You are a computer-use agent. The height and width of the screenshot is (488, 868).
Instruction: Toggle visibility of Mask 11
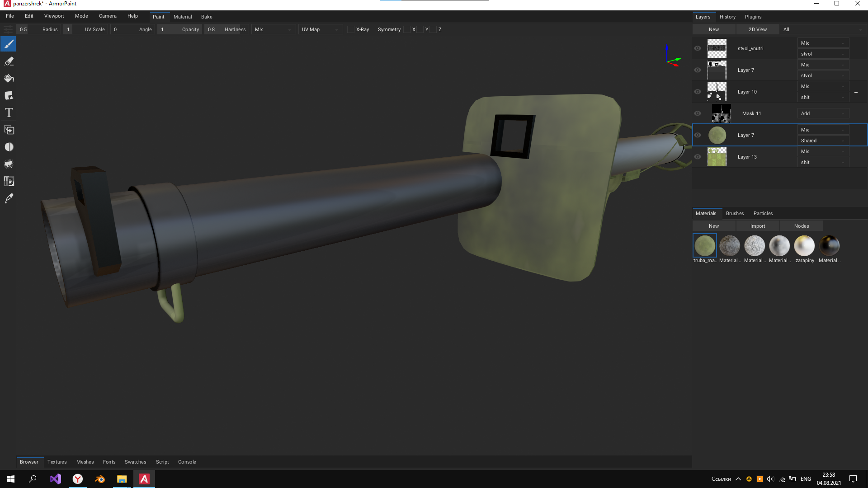click(698, 113)
